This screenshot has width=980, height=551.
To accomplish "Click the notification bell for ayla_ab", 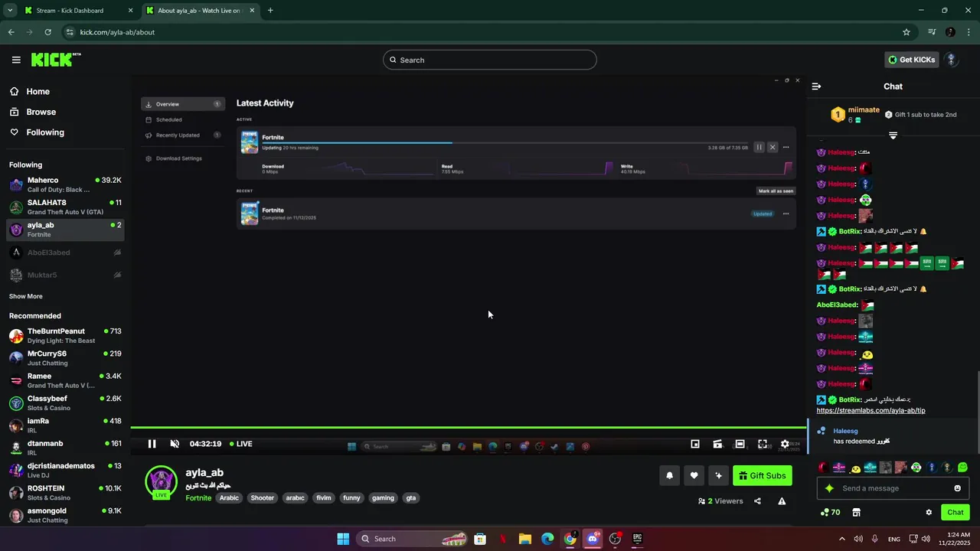I will pyautogui.click(x=669, y=475).
